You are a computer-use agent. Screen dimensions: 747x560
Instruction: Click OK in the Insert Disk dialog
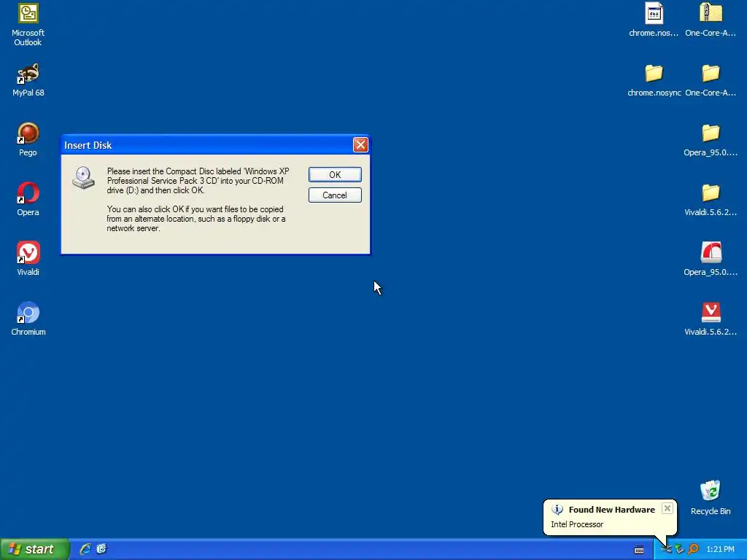[335, 175]
